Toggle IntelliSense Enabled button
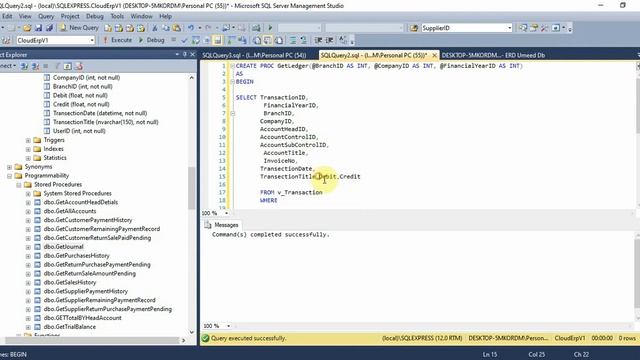640x360 pixels. point(218,40)
